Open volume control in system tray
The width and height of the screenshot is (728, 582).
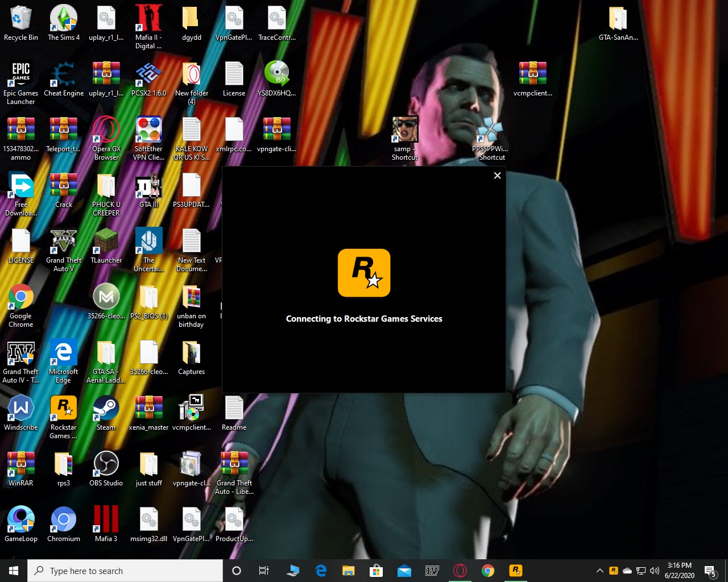[x=655, y=571]
